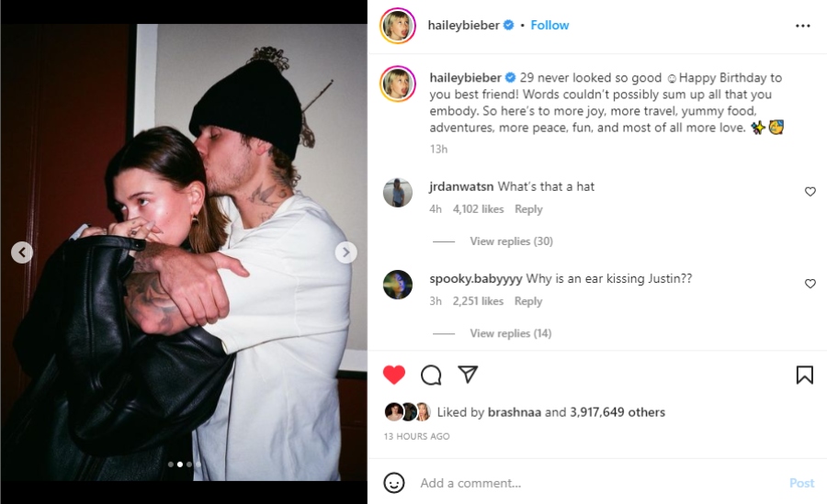Image resolution: width=827 pixels, height=504 pixels.
Task: Open spooky.babyyyy's profile avatar
Action: (x=397, y=285)
